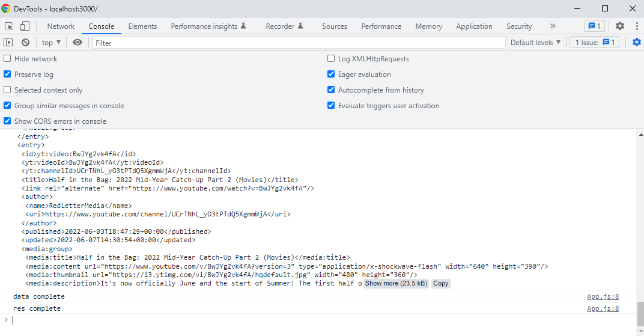Click the published 2022-06-03 timestamp line
The width and height of the screenshot is (644, 336).
(x=116, y=231)
